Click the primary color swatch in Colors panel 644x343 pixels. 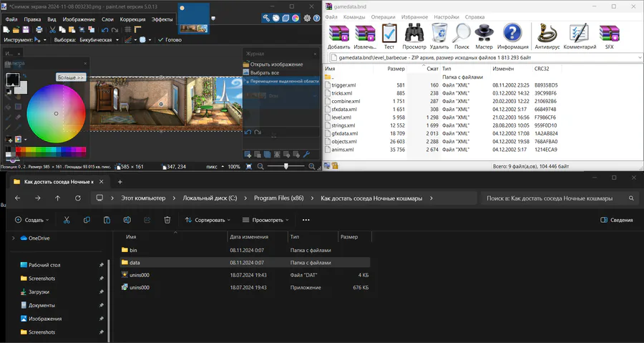coord(13,79)
